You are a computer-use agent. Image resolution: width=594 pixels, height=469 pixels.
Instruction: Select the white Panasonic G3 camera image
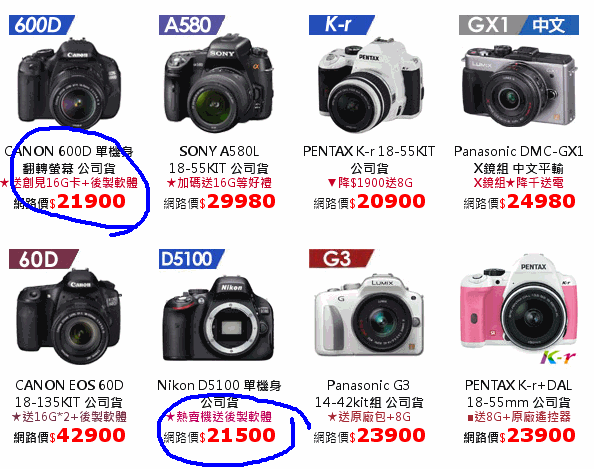tap(369, 315)
